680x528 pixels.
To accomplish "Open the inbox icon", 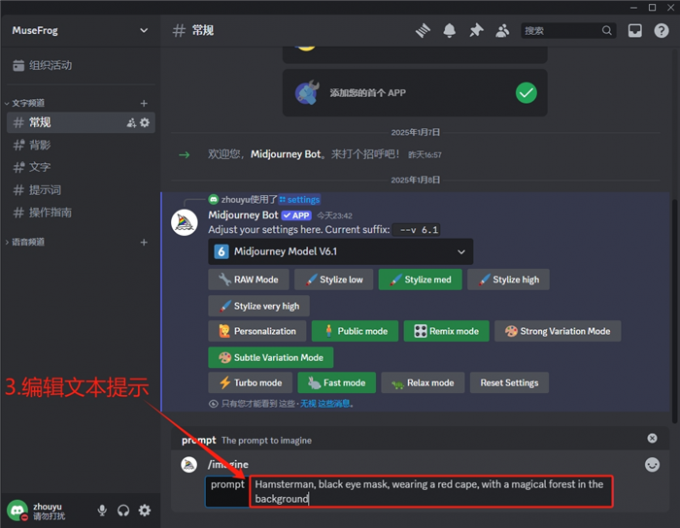I will (x=635, y=30).
